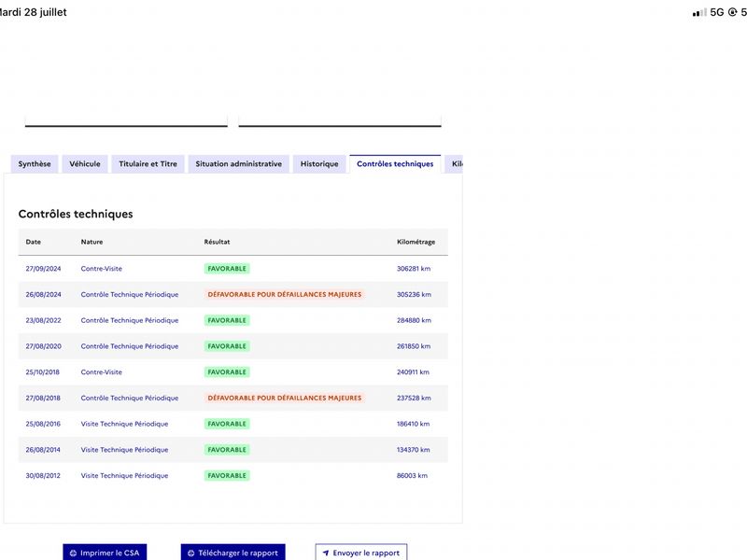This screenshot has height=560, width=747.
Task: Click the mileage 261850 km
Action: [x=414, y=346]
